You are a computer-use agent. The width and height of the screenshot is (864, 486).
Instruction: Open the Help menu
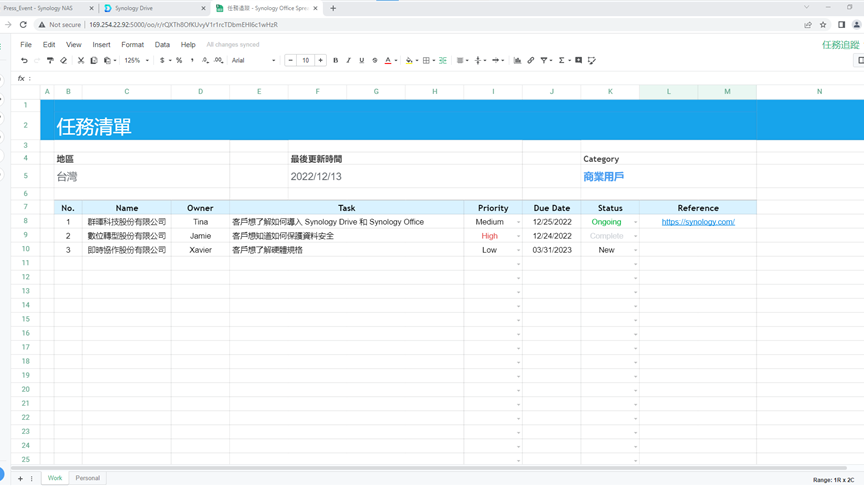pyautogui.click(x=188, y=45)
